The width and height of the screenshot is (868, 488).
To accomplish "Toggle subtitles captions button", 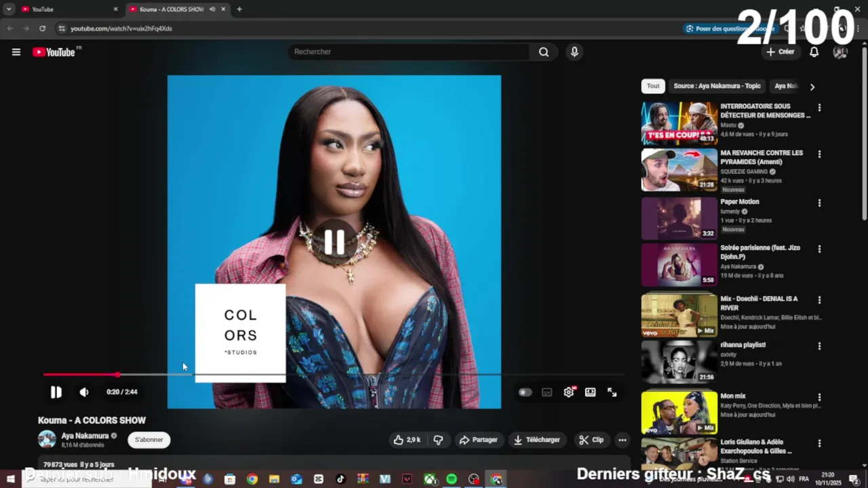I will (x=547, y=392).
